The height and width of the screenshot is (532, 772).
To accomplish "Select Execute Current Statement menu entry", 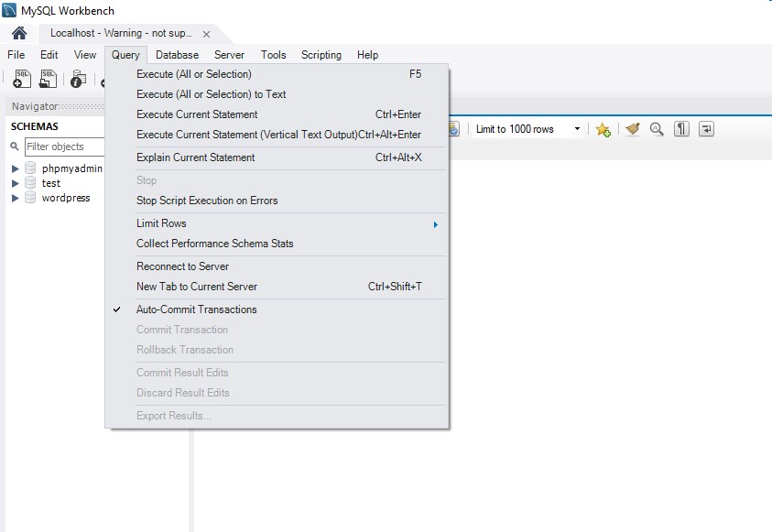I will pyautogui.click(x=197, y=114).
